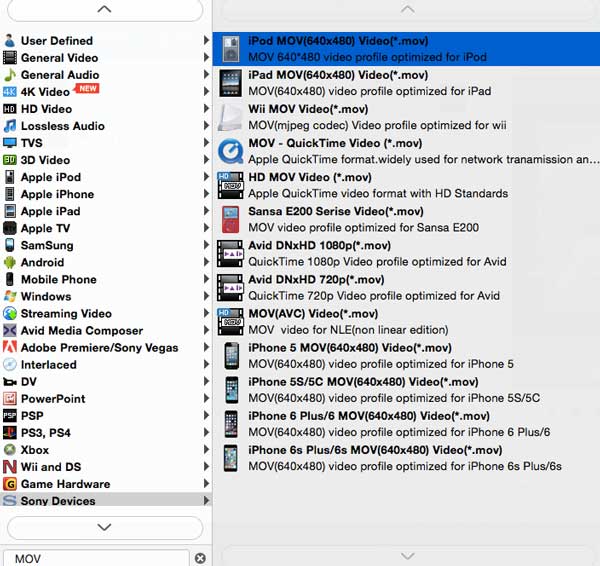The image size is (600, 566).
Task: Click the Xbox logo icon
Action: [10, 450]
